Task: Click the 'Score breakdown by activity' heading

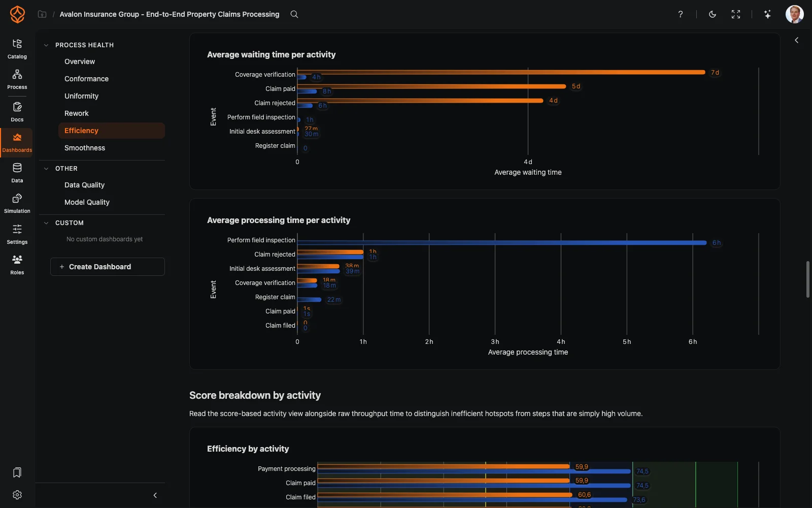Action: click(x=255, y=395)
